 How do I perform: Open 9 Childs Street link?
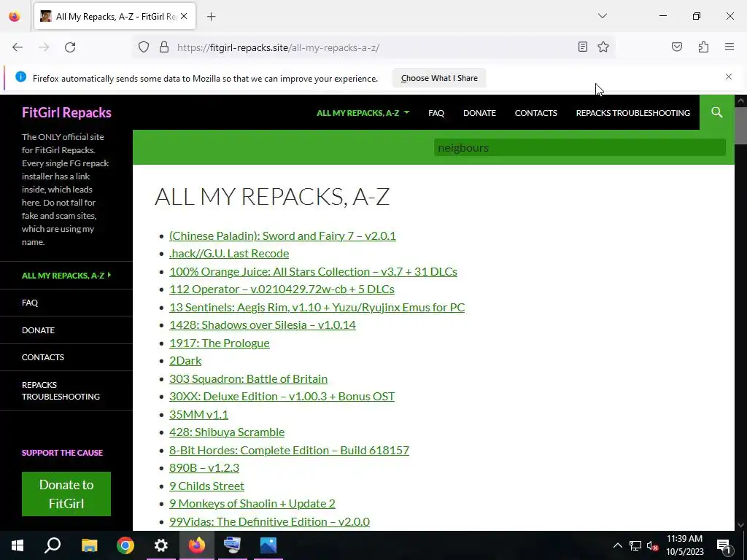[x=206, y=486]
